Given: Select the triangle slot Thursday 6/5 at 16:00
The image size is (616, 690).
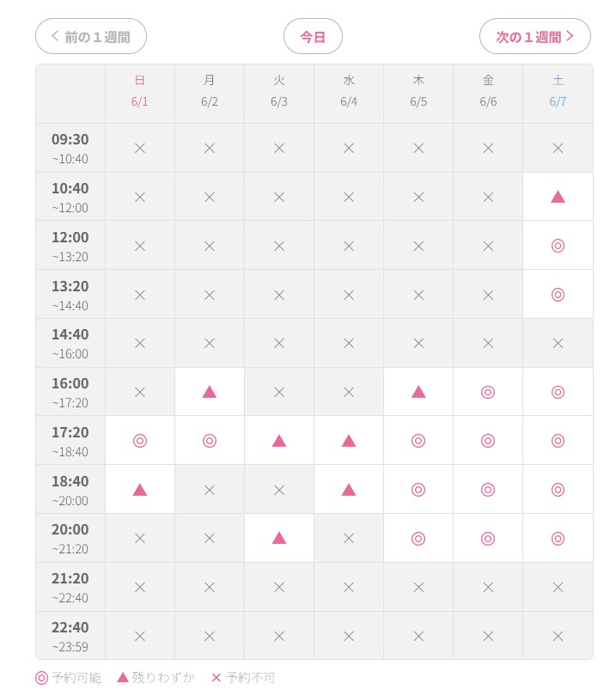Looking at the screenshot, I should [418, 392].
